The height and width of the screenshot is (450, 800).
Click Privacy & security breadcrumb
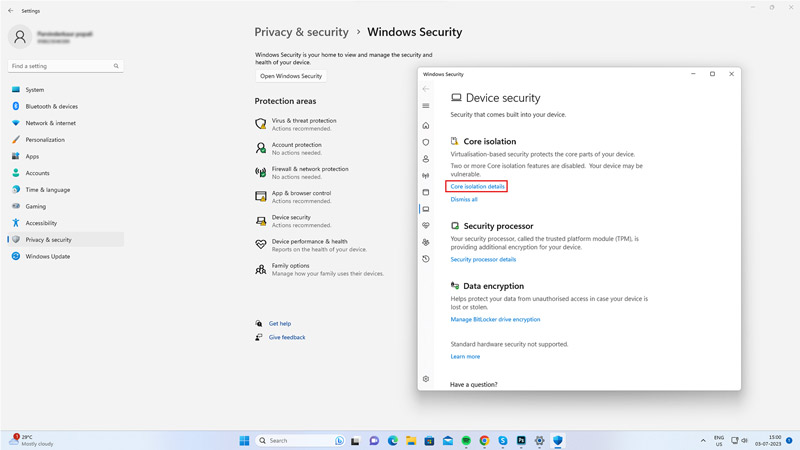(301, 32)
